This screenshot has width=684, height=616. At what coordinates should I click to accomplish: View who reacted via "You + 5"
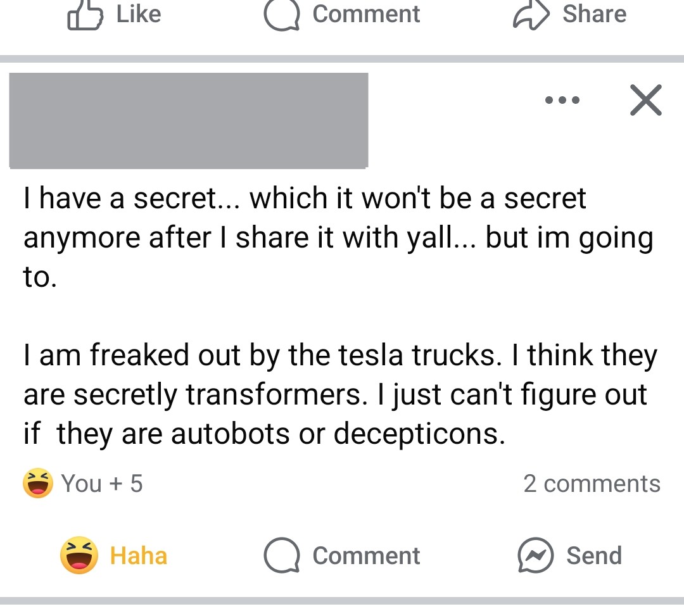(102, 484)
